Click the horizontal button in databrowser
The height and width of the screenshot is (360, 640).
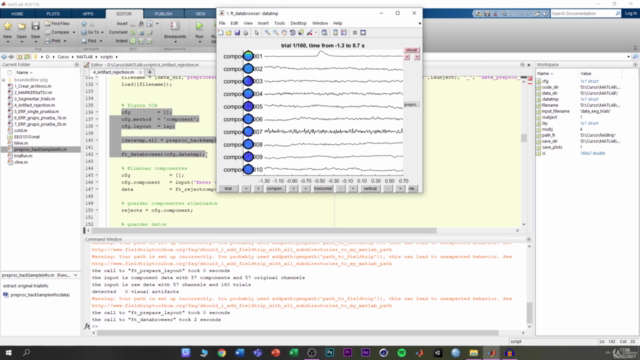click(323, 189)
